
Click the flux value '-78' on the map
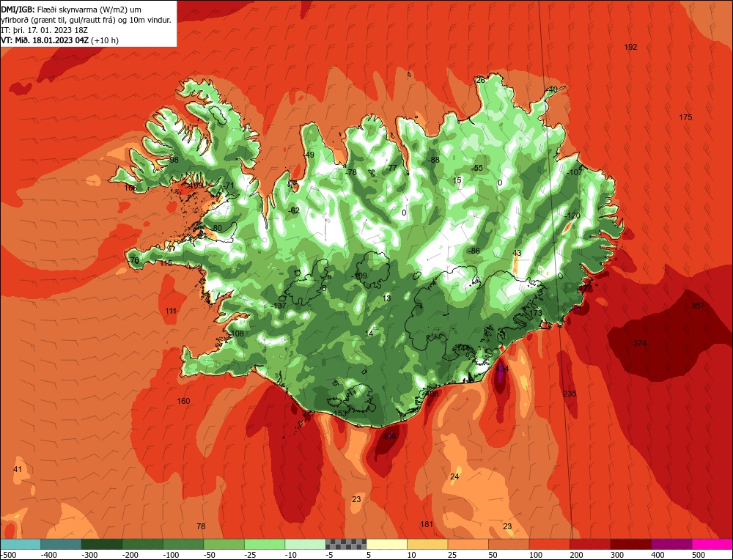tap(350, 172)
